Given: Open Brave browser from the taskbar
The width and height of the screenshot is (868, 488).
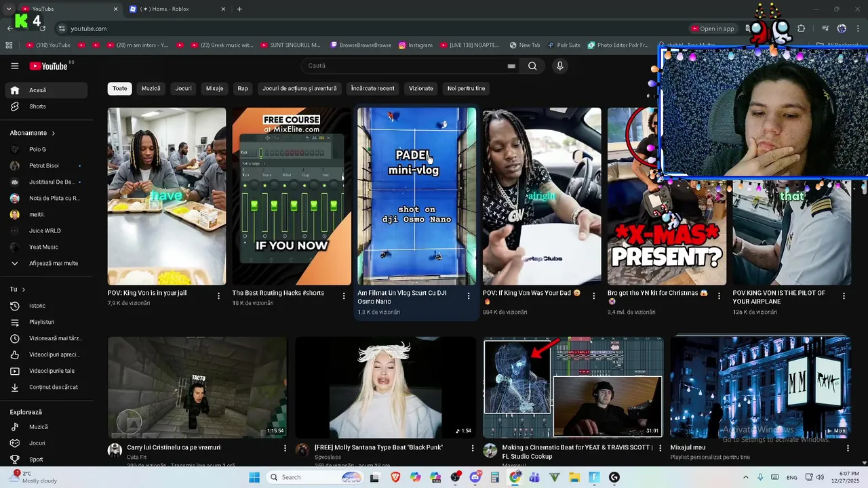Looking at the screenshot, I should click(395, 477).
